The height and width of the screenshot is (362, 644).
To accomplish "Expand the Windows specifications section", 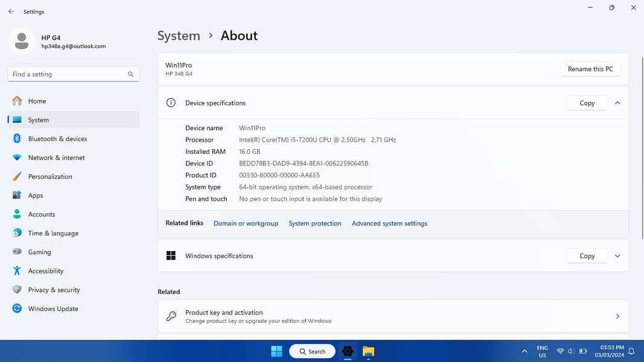I will coord(617,256).
